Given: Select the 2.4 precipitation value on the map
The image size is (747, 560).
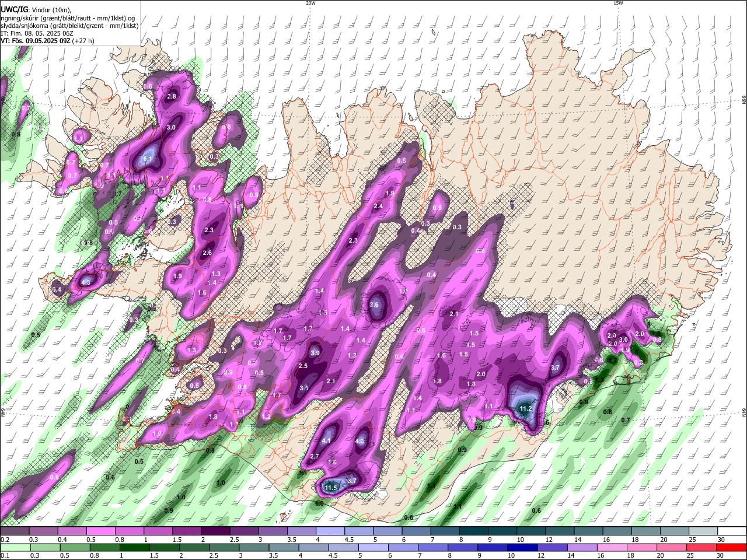Looking at the screenshot, I should click(x=378, y=206).
